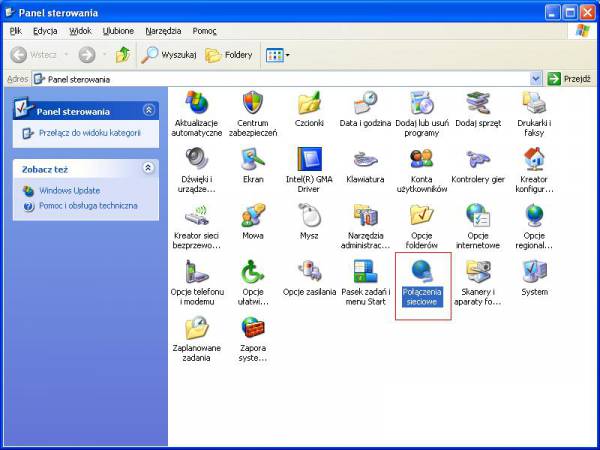Open Narzędzia administracyjne icon

tap(365, 215)
